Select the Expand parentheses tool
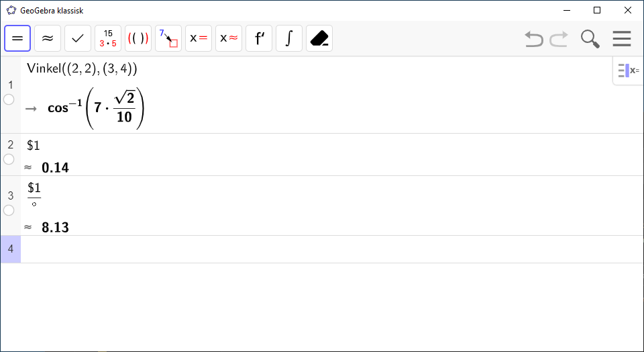Viewport: 644px width, 352px height. (x=138, y=38)
